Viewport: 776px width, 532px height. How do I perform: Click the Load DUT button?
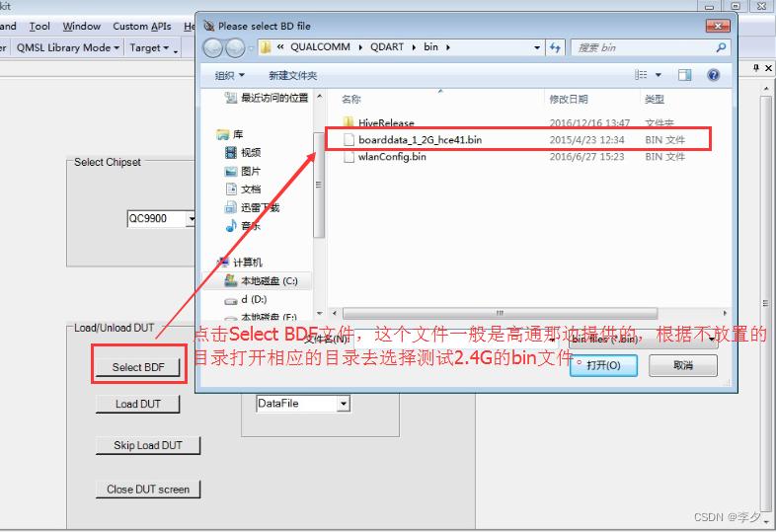(138, 404)
